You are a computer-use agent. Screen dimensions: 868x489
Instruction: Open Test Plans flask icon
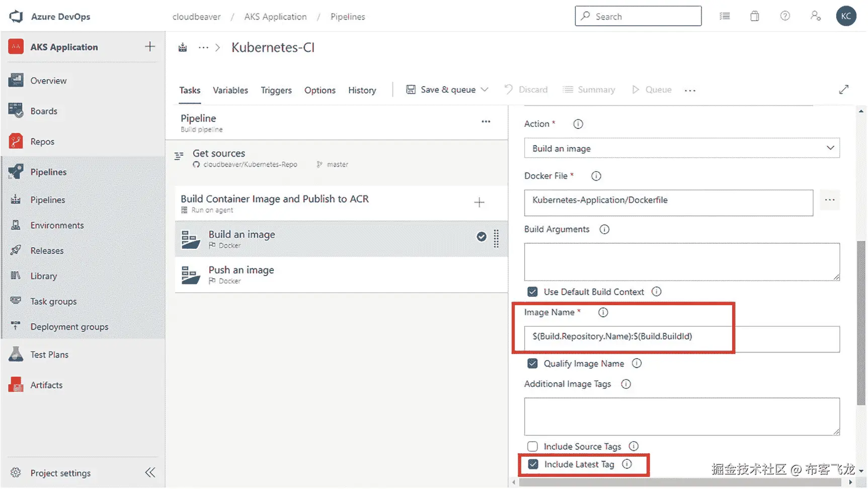click(16, 355)
